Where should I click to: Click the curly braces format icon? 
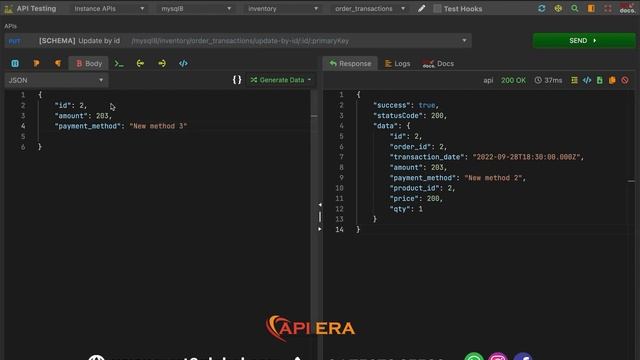[x=237, y=80]
